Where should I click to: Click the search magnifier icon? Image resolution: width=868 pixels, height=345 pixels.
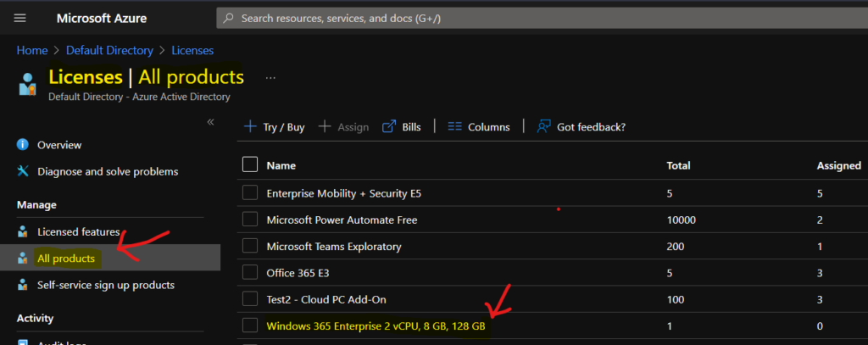point(228,19)
